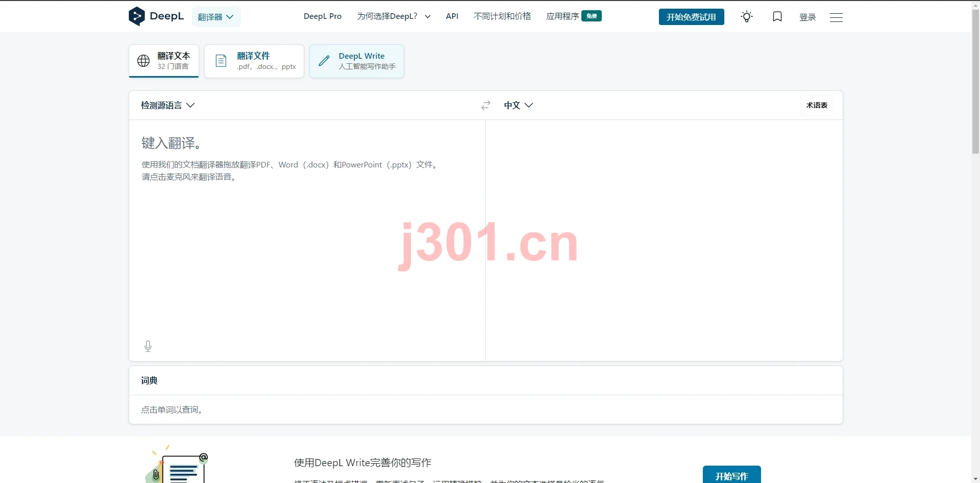Image resolution: width=980 pixels, height=483 pixels.
Task: Open the 术语表 glossary button
Action: pos(817,105)
